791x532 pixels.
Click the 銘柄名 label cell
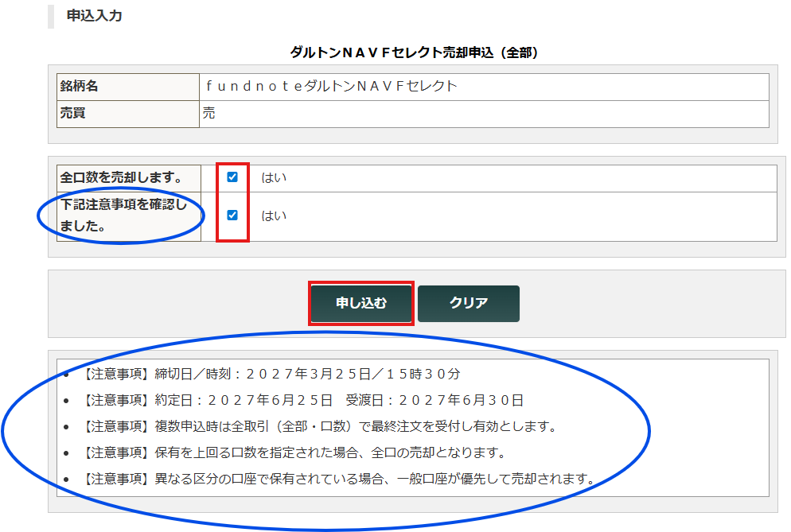128,87
